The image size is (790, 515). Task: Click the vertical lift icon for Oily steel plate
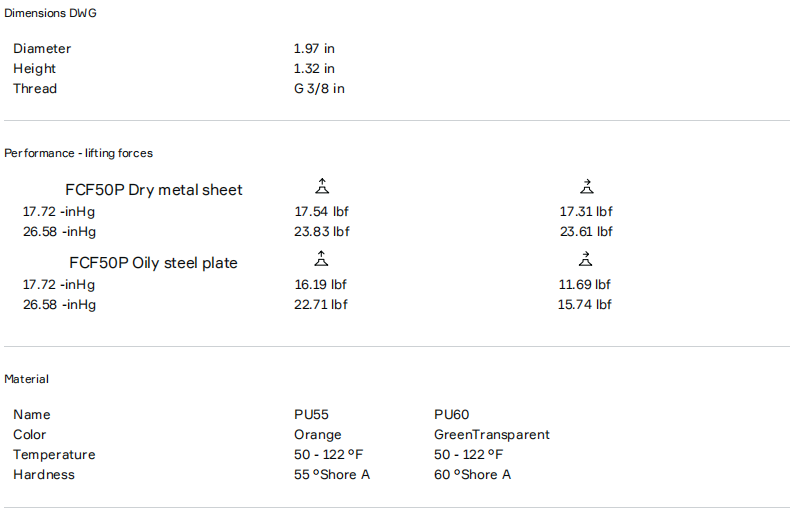click(x=321, y=260)
